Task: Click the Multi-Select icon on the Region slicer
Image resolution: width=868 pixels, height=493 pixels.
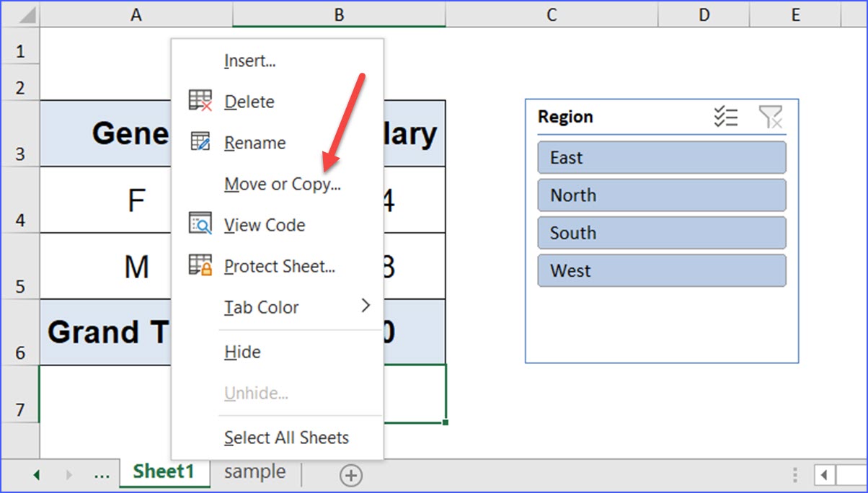Action: point(727,116)
